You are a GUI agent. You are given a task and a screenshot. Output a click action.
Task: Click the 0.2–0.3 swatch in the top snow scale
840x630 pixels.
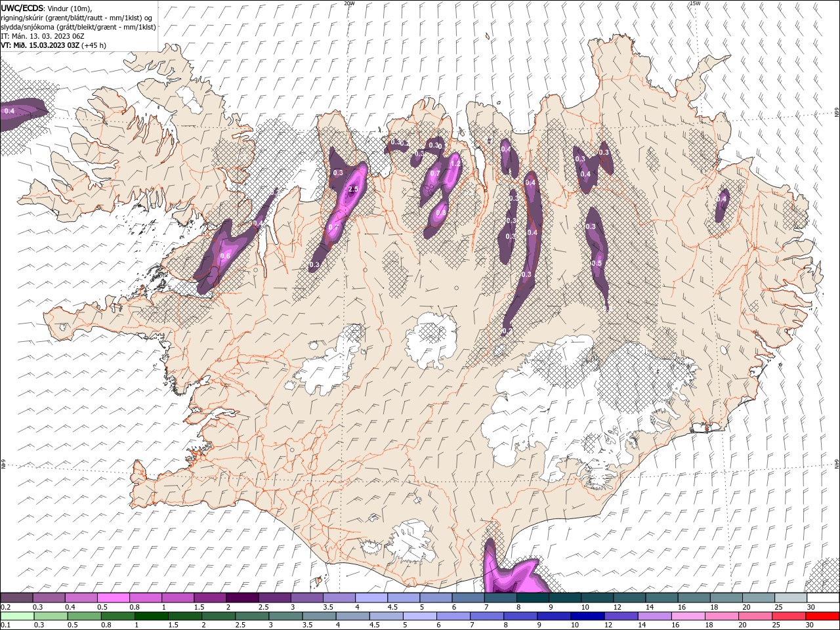point(16,598)
